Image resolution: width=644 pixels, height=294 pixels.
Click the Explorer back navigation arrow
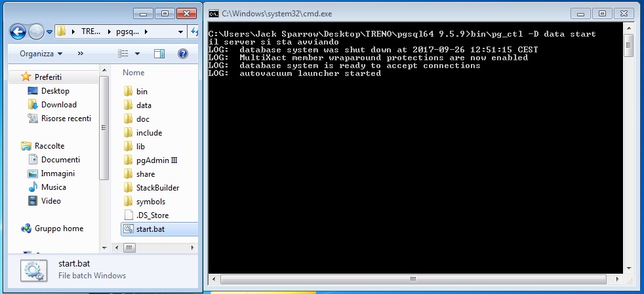pyautogui.click(x=18, y=31)
